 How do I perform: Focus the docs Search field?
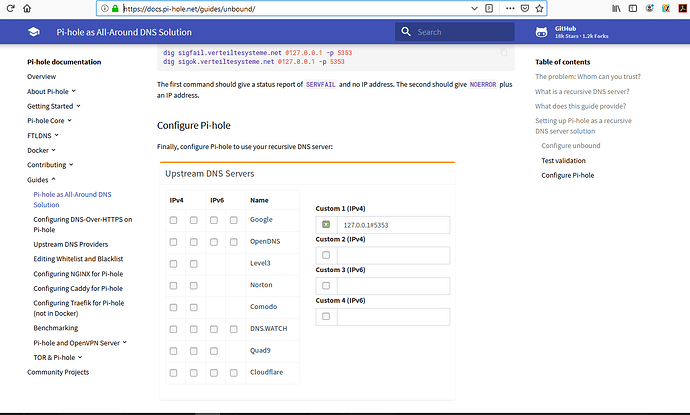pos(455,32)
